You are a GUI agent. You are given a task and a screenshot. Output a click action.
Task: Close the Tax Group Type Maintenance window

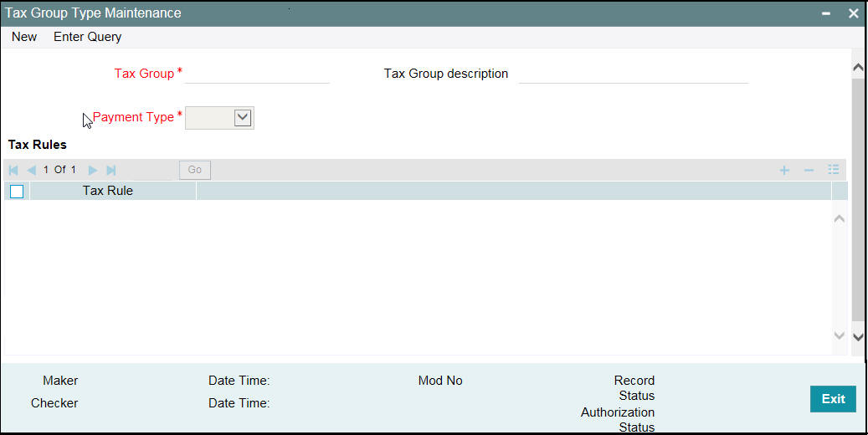pyautogui.click(x=853, y=13)
